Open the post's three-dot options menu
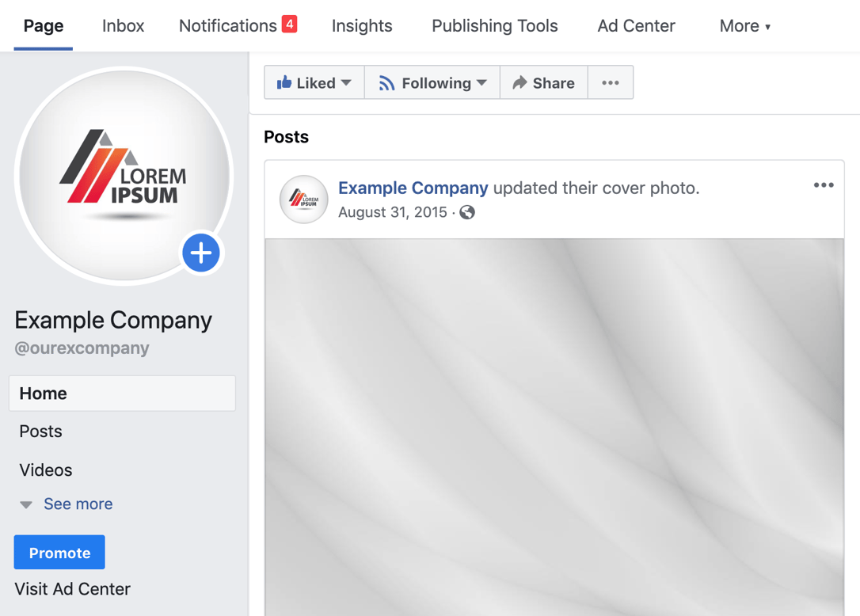The height and width of the screenshot is (616, 860). (824, 184)
